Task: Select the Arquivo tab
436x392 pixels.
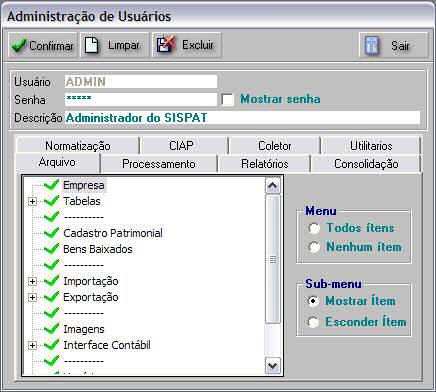Action: (x=58, y=163)
